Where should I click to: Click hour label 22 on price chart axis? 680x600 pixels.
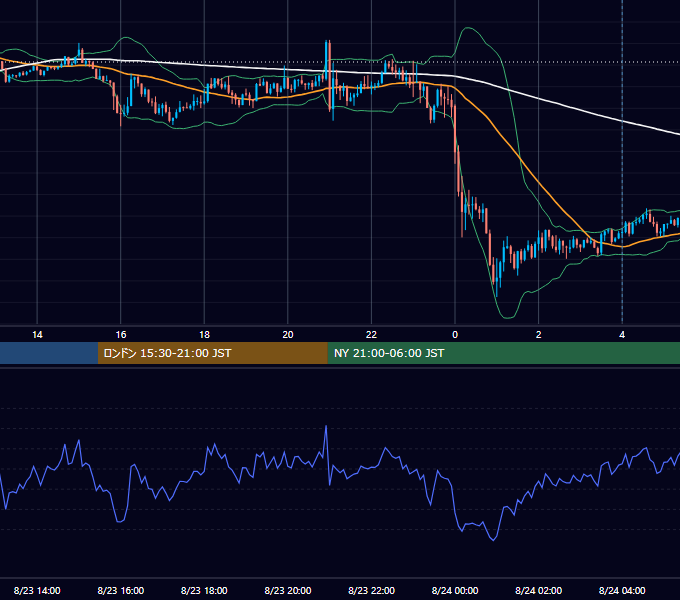371,335
